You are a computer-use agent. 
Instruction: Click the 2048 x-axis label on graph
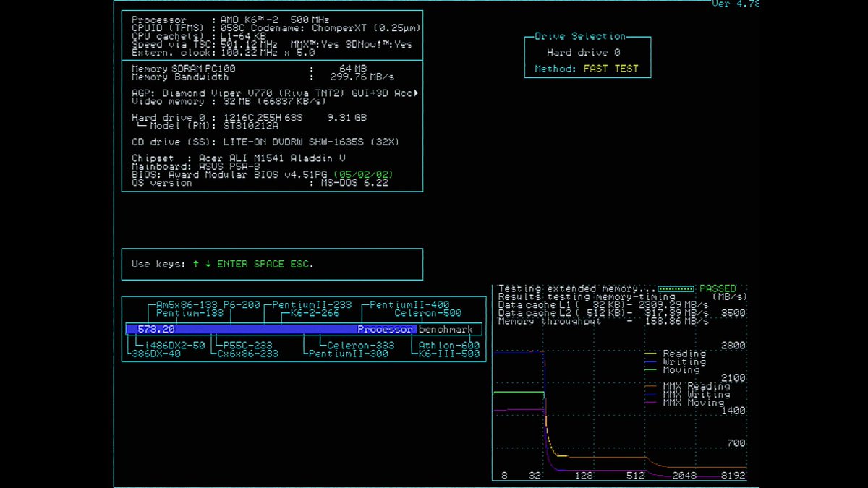tap(684, 476)
